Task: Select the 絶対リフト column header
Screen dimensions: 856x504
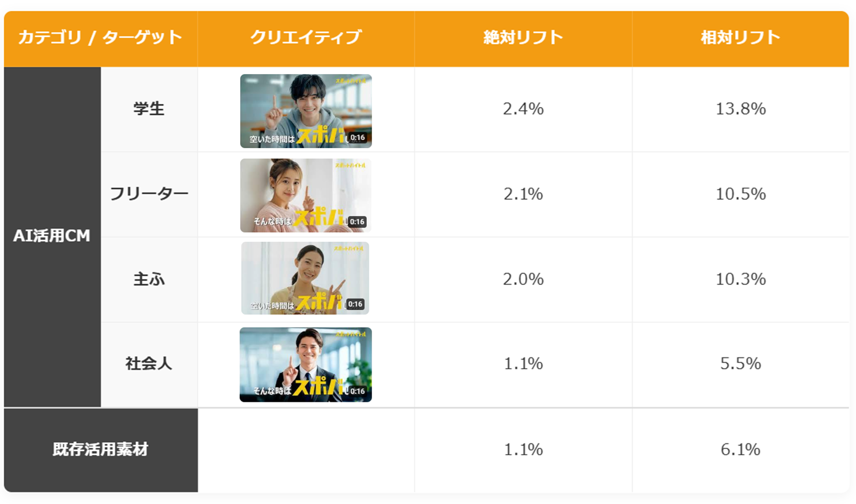Action: tap(523, 37)
